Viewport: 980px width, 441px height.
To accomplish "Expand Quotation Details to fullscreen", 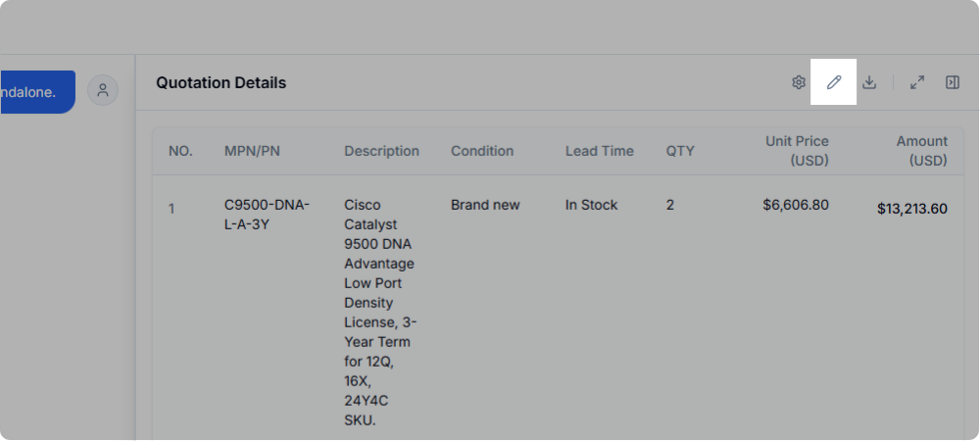I will coord(917,83).
